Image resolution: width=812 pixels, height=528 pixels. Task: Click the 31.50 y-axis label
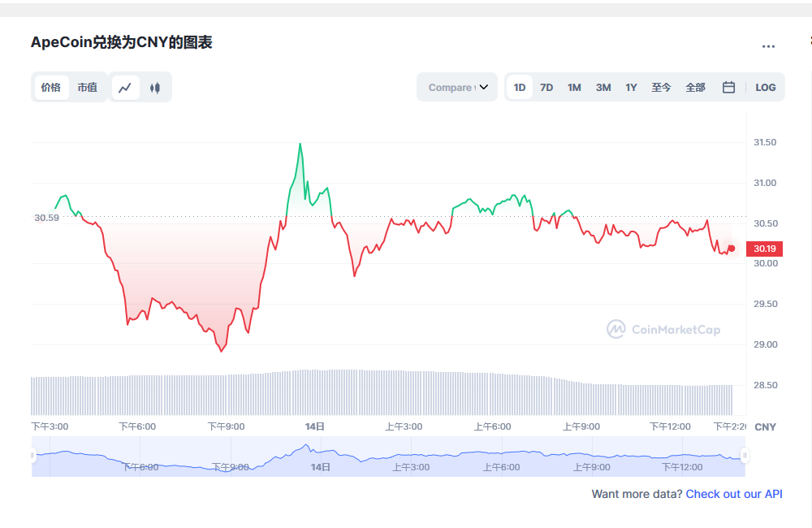click(765, 142)
